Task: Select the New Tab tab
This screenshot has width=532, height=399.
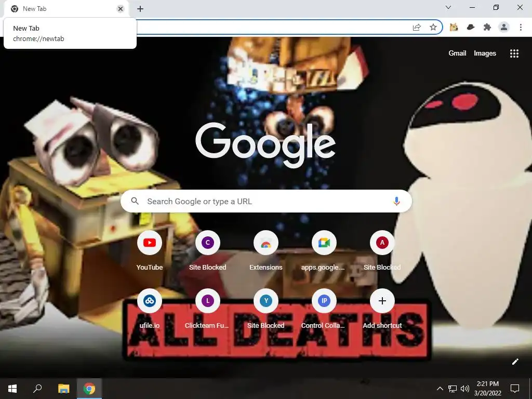Action: [x=66, y=9]
